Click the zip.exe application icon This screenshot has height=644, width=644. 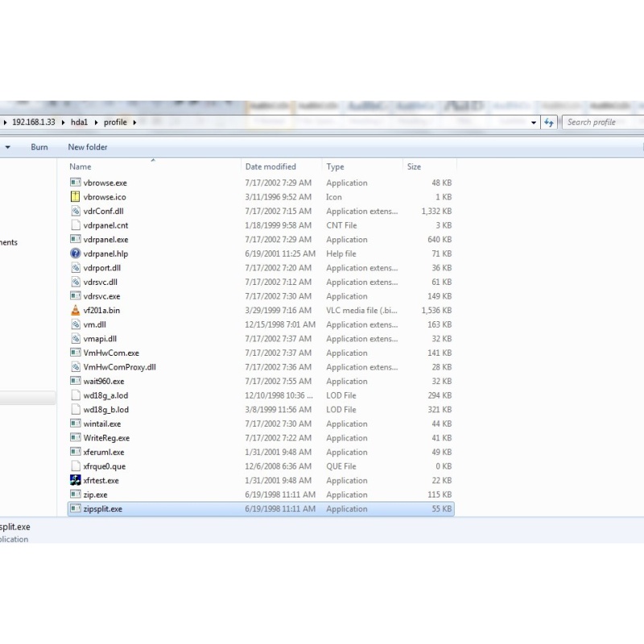pyautogui.click(x=76, y=495)
